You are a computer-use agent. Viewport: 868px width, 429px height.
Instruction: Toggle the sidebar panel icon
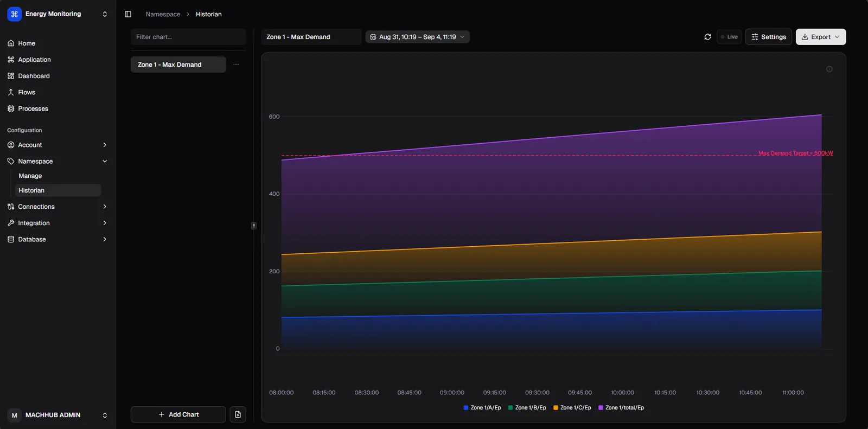[128, 14]
